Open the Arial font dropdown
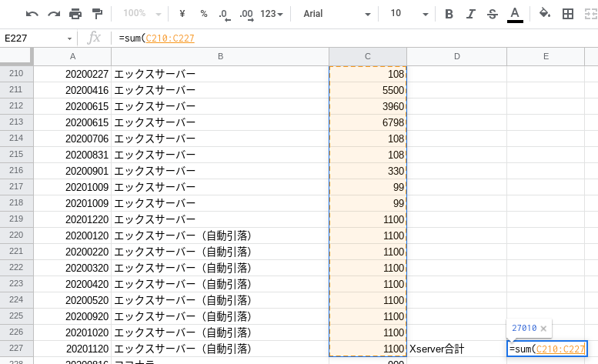The height and width of the screenshot is (364, 598). click(336, 14)
